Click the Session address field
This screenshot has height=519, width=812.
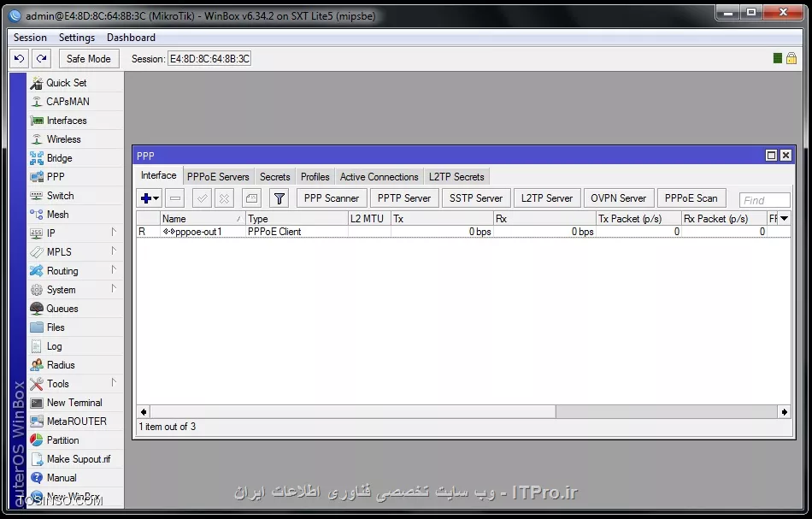coord(209,58)
